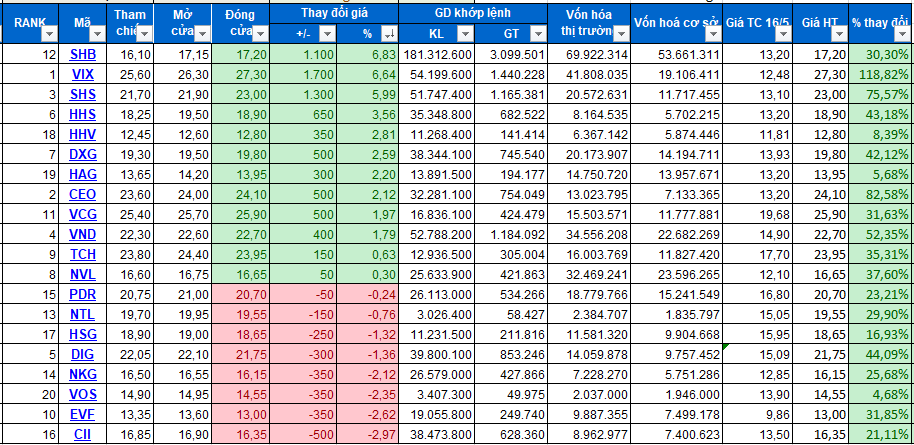Open the +/- column filter dropdown
The width and height of the screenshot is (914, 445).
327,35
